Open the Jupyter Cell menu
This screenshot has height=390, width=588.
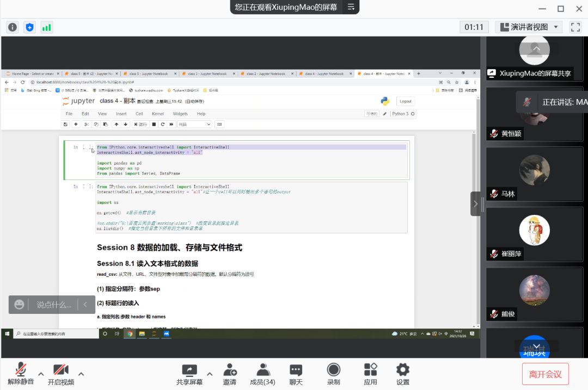tap(139, 114)
